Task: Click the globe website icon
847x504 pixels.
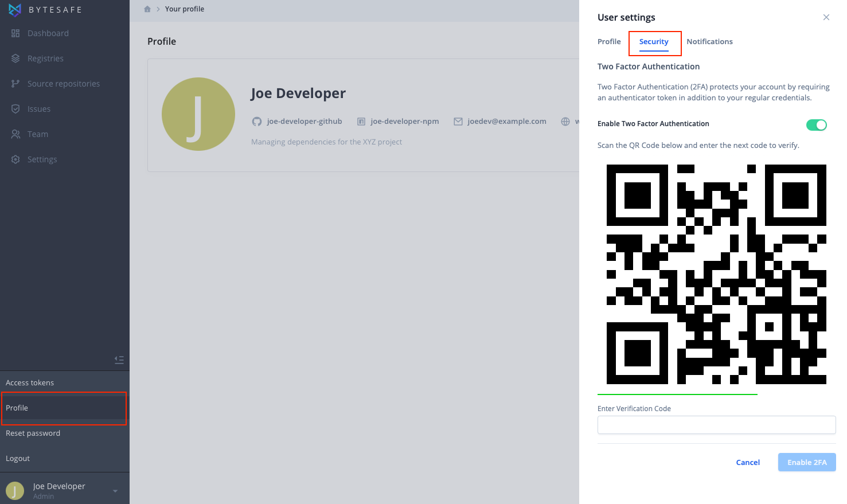Action: coord(565,122)
